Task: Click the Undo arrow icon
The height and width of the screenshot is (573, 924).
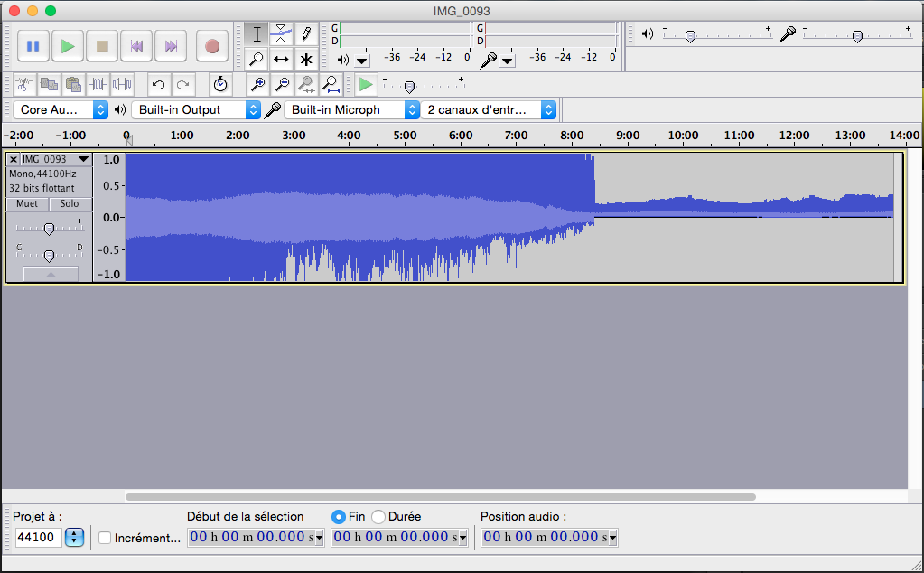Action: (x=159, y=84)
